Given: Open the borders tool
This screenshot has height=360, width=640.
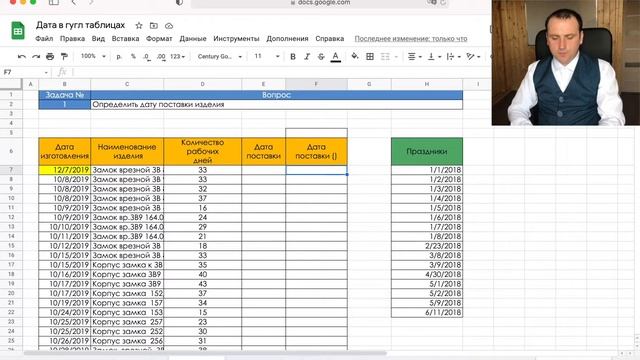Looking at the screenshot, I should [370, 57].
